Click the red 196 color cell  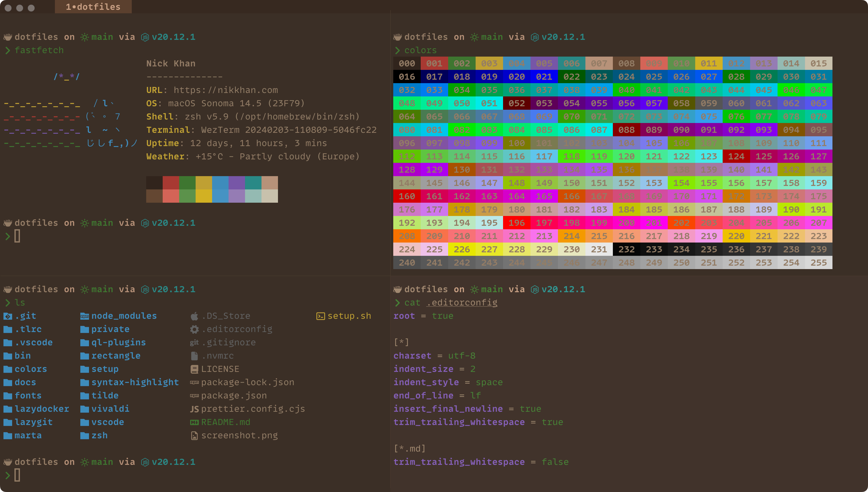point(516,223)
